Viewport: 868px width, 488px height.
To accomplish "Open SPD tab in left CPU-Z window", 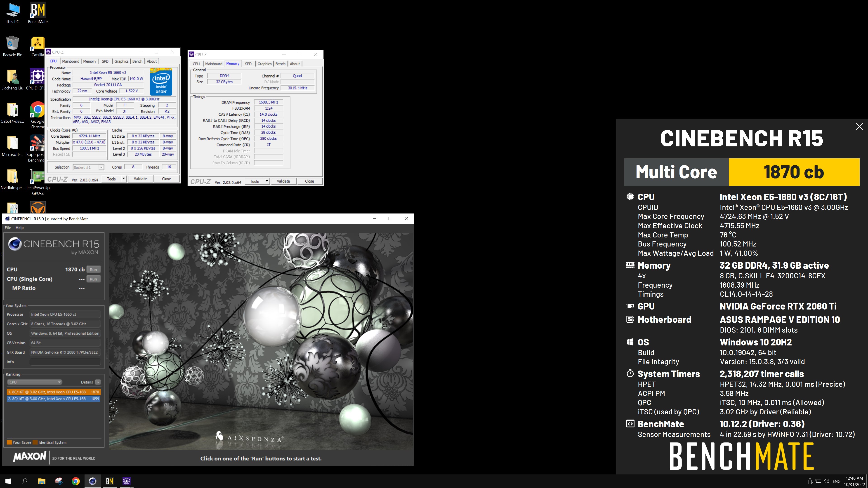I will (x=105, y=61).
